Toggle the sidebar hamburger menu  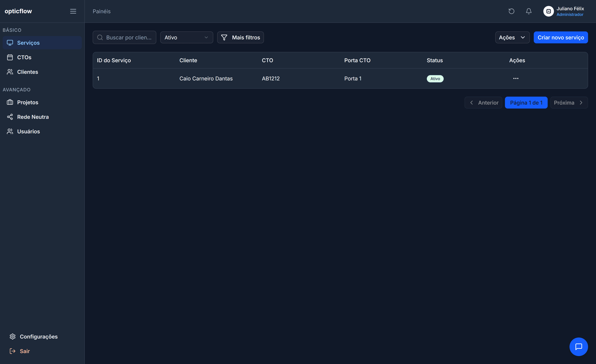pos(73,11)
